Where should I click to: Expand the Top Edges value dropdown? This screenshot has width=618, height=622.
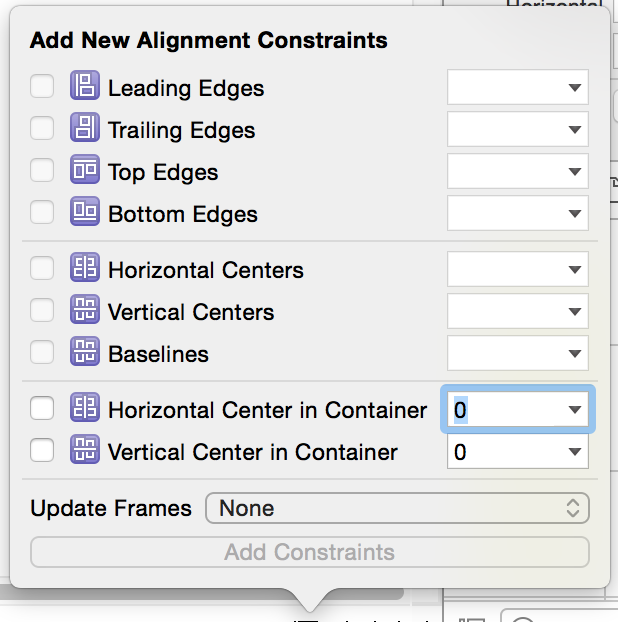(574, 172)
